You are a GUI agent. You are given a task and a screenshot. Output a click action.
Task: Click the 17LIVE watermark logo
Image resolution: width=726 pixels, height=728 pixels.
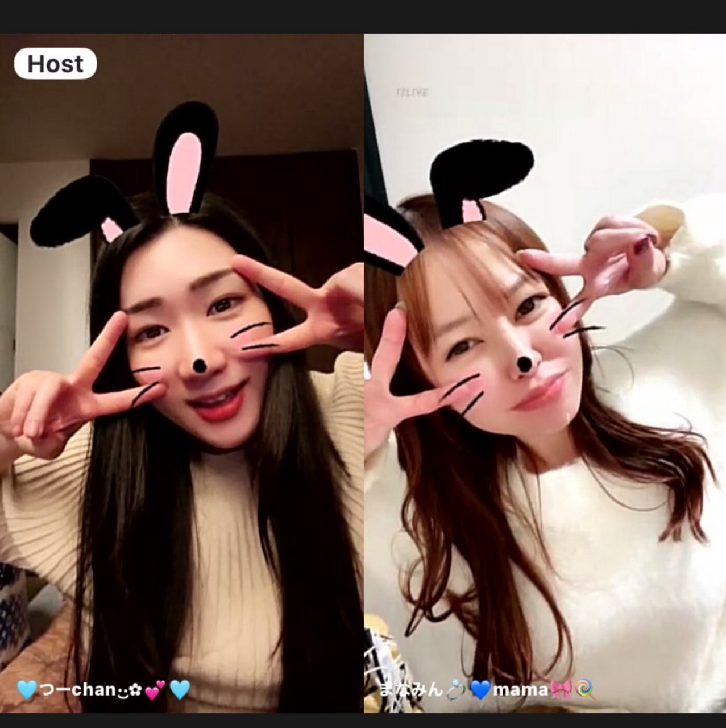[x=412, y=92]
